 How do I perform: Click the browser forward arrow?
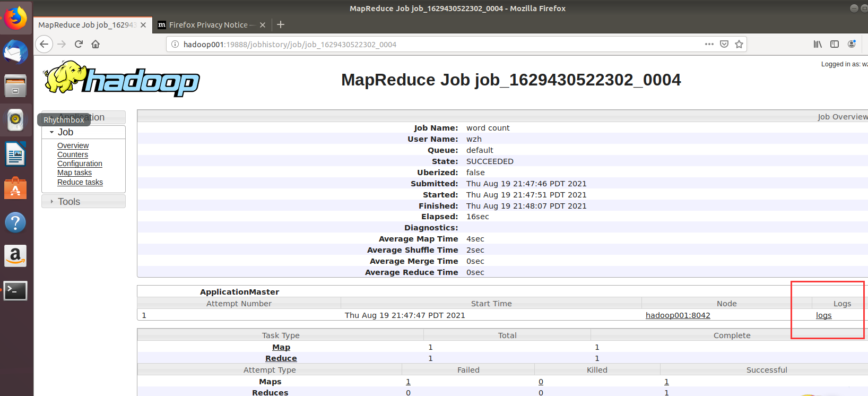62,44
